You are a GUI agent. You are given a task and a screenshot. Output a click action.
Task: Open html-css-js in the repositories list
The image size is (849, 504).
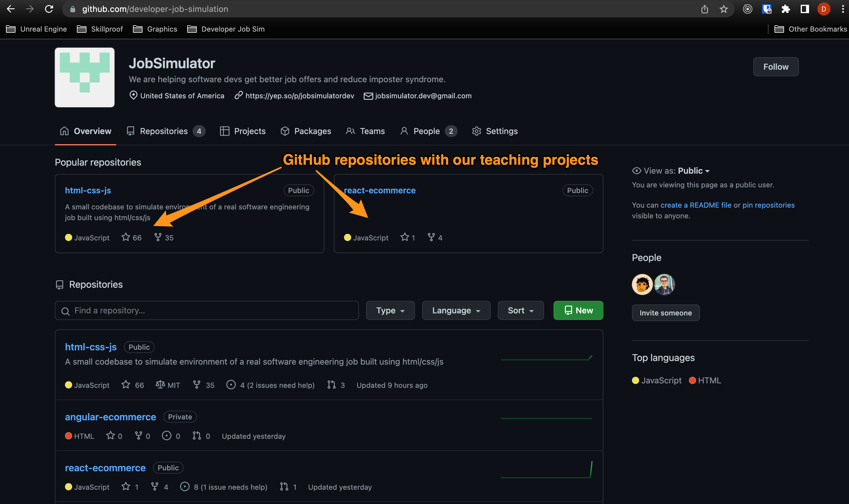(91, 347)
